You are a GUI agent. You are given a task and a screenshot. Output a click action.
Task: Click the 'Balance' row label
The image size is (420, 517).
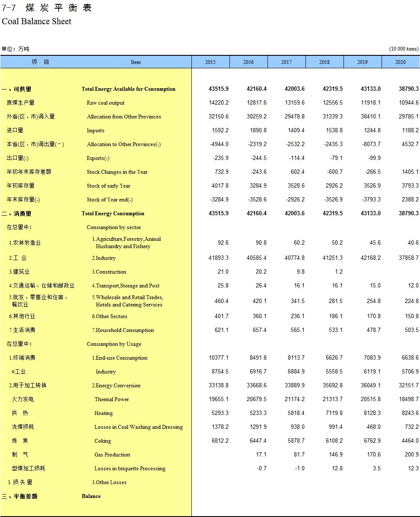pos(91,497)
